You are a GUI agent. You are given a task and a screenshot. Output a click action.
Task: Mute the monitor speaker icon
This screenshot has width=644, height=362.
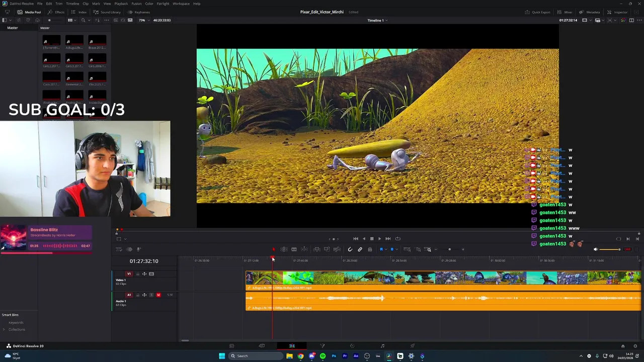click(596, 249)
